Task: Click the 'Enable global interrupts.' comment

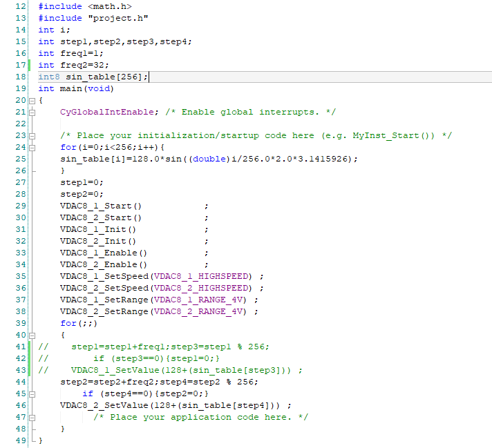Action: (x=250, y=113)
